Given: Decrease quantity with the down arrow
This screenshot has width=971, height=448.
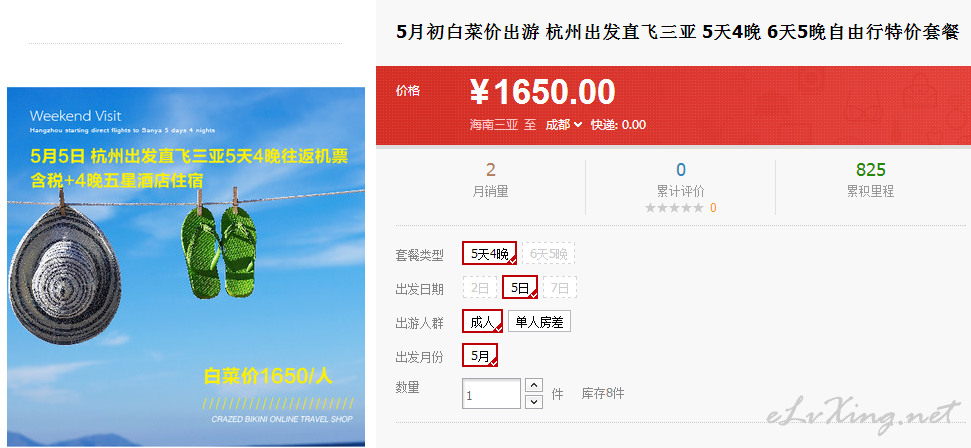Looking at the screenshot, I should coord(534,402).
